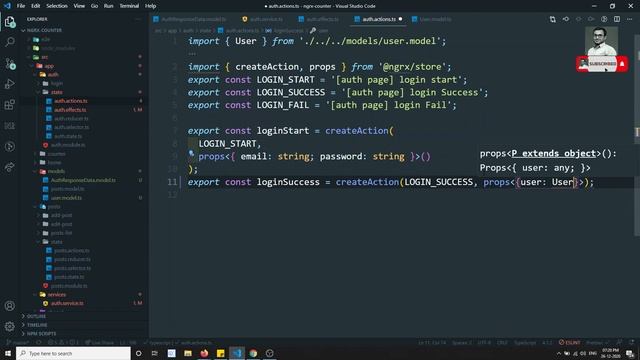Expand the TIMELINE section

tap(37, 325)
